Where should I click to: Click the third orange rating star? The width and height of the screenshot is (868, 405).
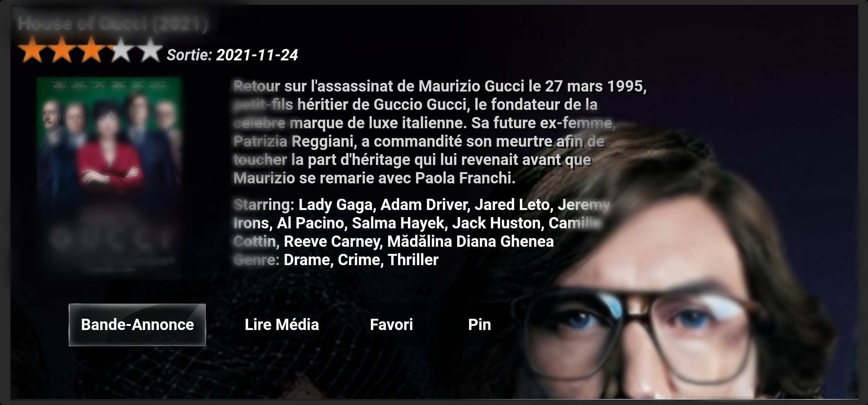(91, 50)
